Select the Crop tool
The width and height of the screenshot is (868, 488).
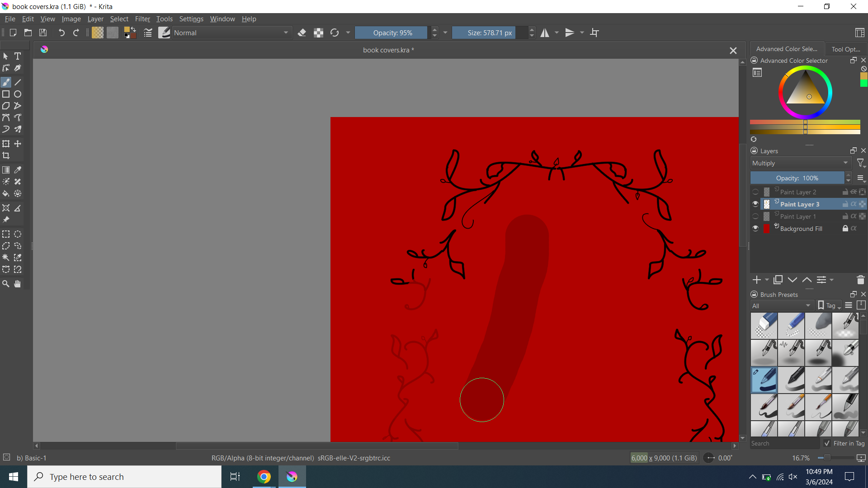pos(6,155)
